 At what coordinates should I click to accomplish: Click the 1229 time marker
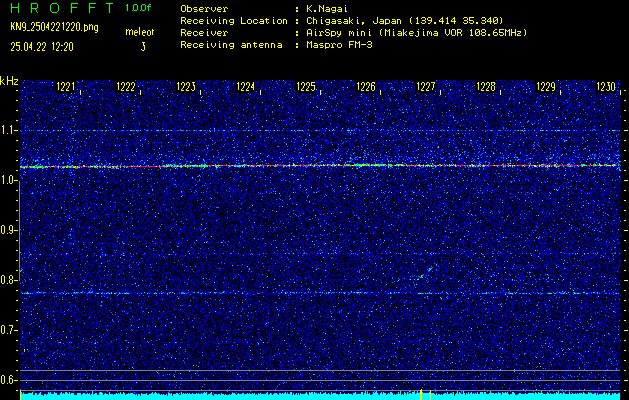(x=546, y=87)
